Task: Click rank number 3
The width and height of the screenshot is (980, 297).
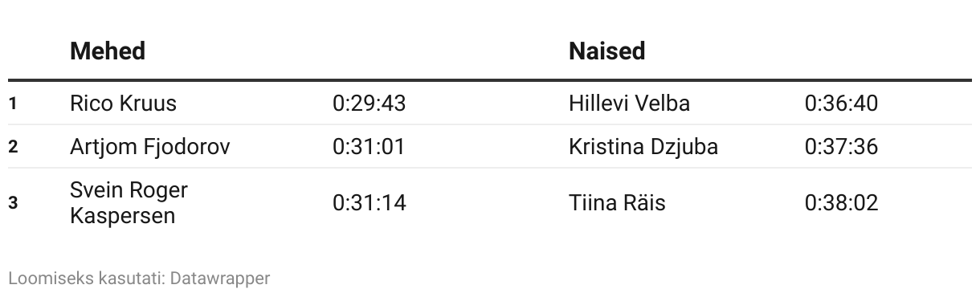Action: 13,203
